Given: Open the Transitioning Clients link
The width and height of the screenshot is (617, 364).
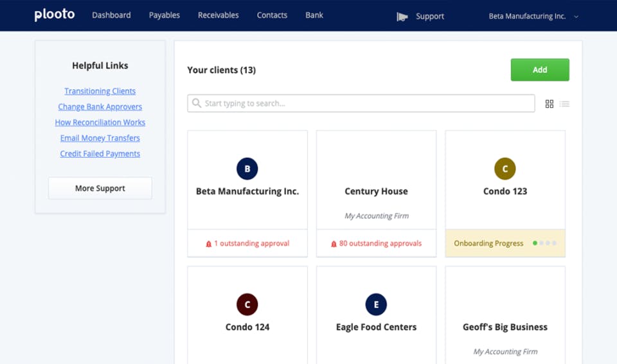Looking at the screenshot, I should point(100,91).
